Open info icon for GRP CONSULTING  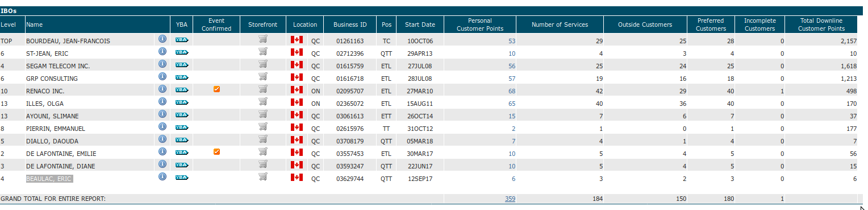(x=162, y=77)
